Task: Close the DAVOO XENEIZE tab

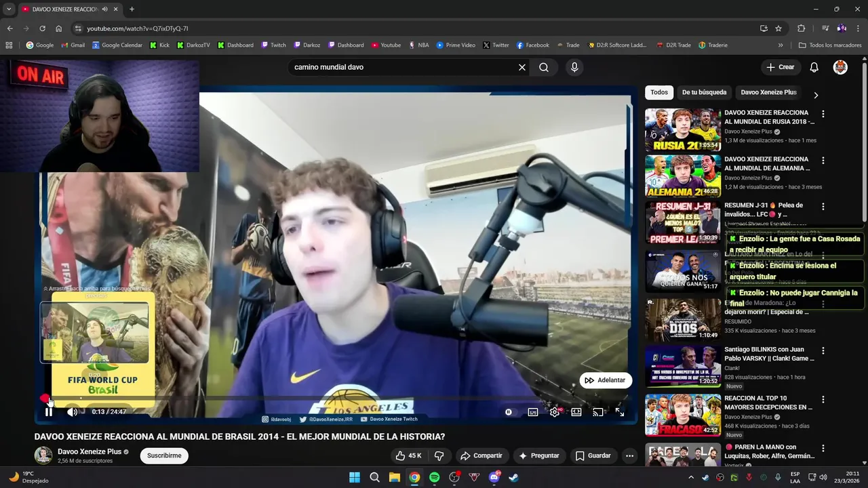Action: tap(116, 9)
